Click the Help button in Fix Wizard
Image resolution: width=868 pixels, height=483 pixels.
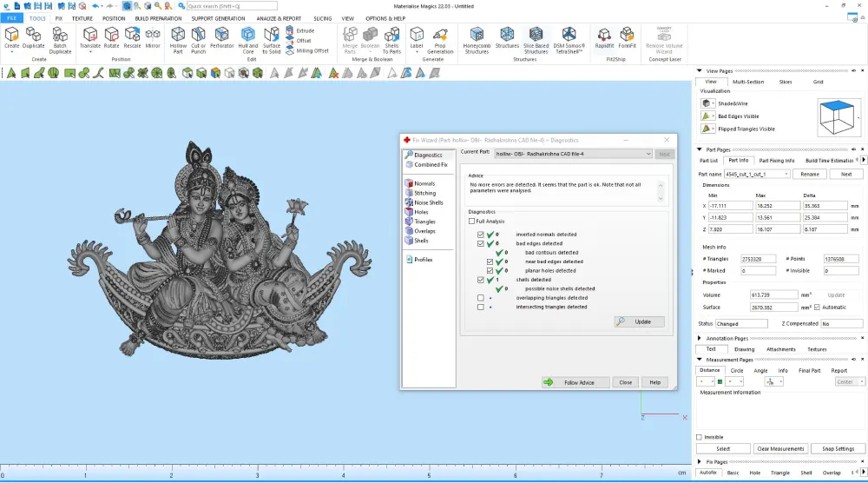point(654,382)
